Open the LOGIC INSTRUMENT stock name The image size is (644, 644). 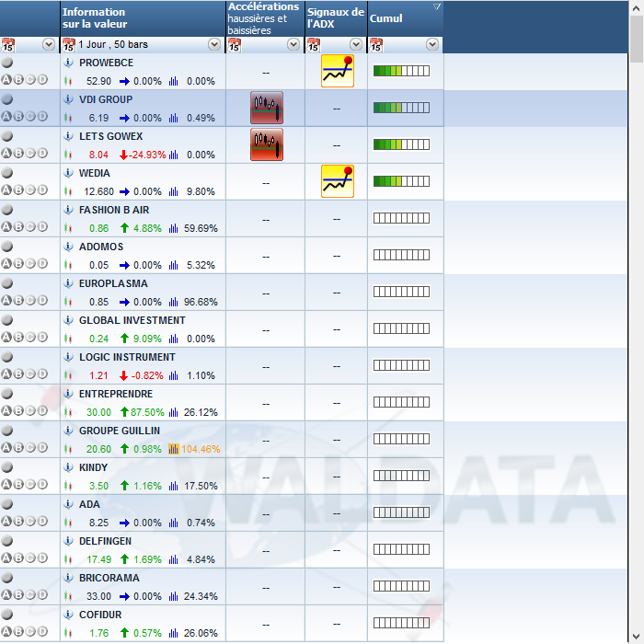click(127, 357)
